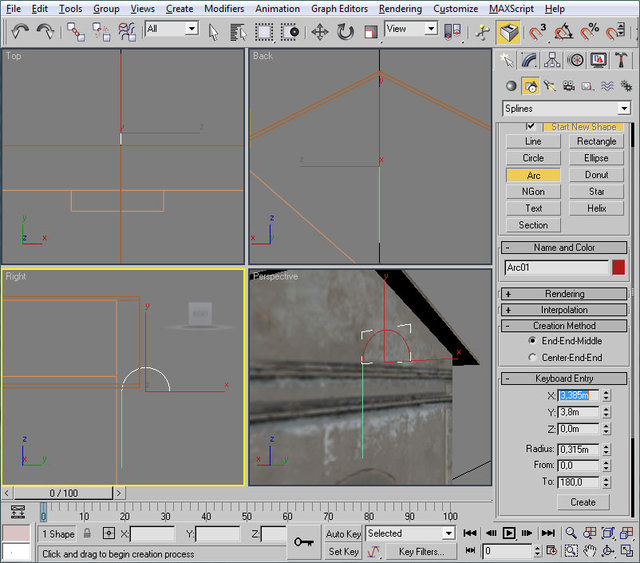Select End-End-Middle creation method
The height and width of the screenshot is (563, 640).
tap(532, 341)
